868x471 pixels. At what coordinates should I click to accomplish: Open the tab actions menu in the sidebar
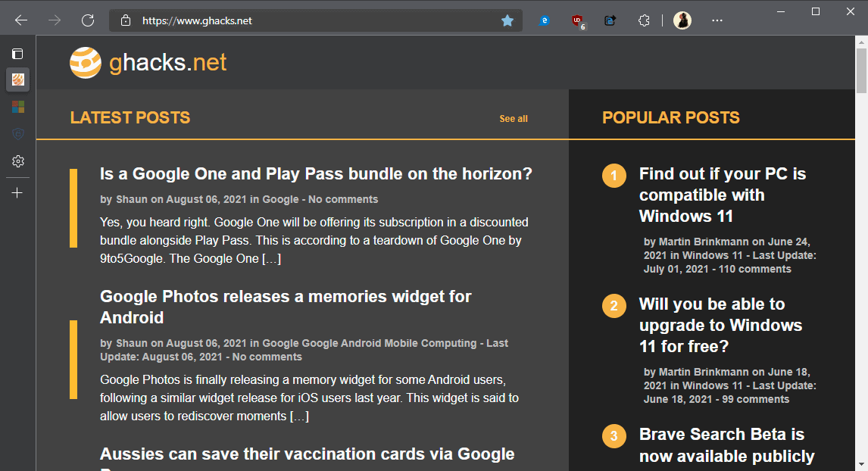click(18, 54)
